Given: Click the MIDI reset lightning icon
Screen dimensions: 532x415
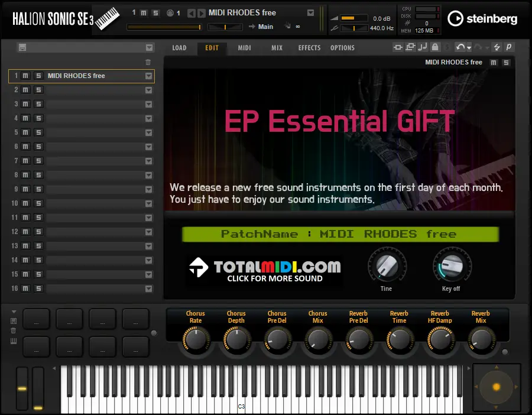Looking at the screenshot, I should (497, 47).
